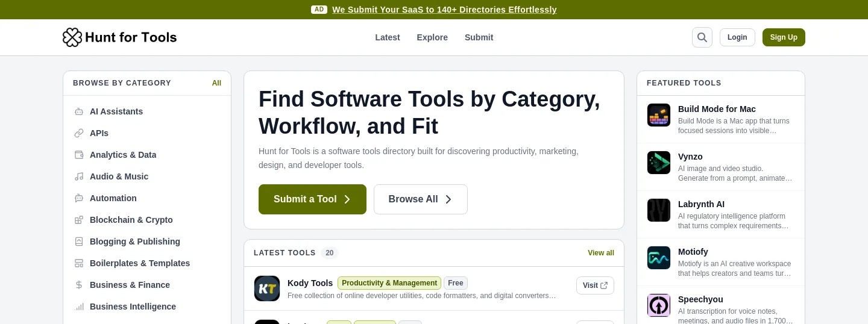Click the Browse All button
868x324 pixels.
pyautogui.click(x=421, y=199)
